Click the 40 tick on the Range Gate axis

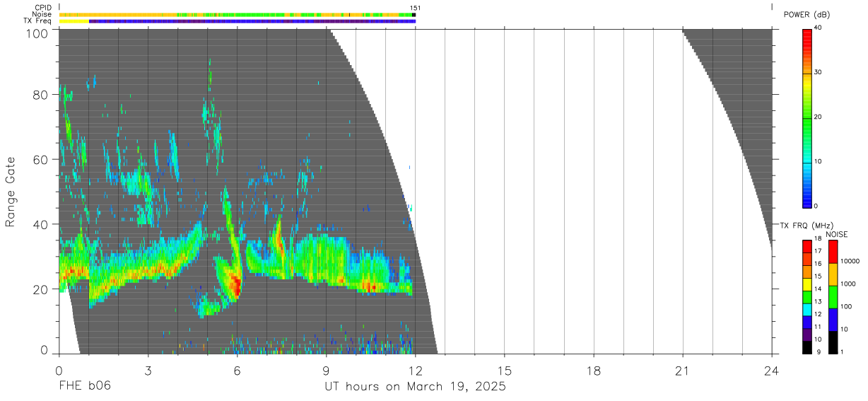(40, 225)
